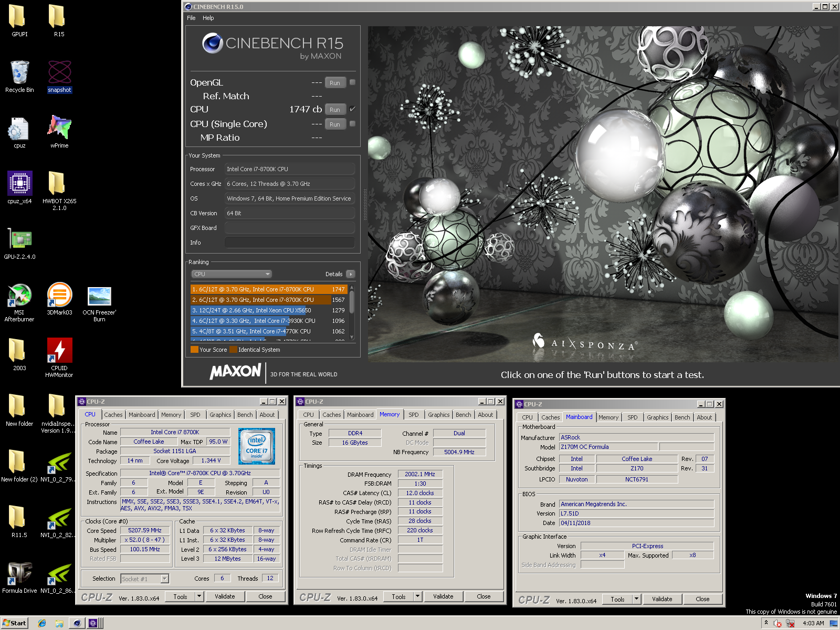The image size is (840, 630).
Task: Launch MSI Afterburner shortcut
Action: coord(19,302)
